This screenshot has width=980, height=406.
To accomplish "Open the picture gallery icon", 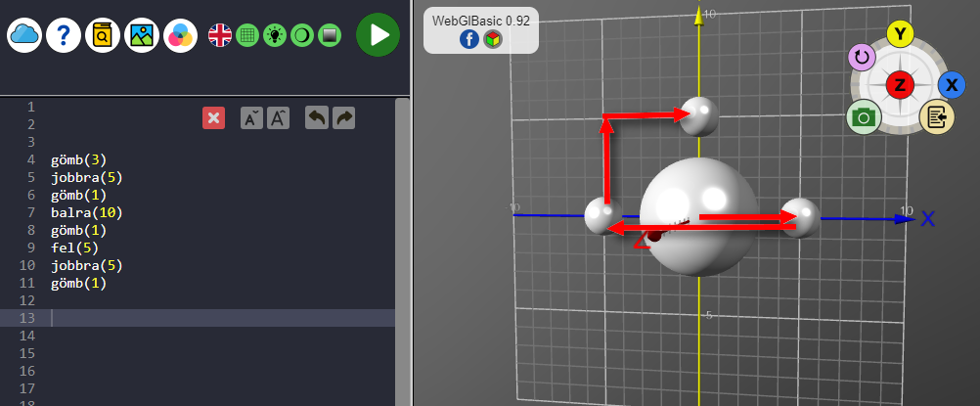I will pyautogui.click(x=142, y=36).
